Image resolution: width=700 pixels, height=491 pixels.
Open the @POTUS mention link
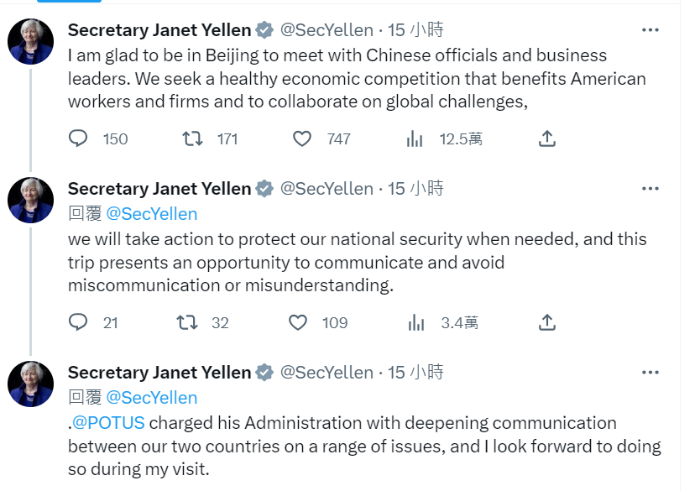[108, 423]
